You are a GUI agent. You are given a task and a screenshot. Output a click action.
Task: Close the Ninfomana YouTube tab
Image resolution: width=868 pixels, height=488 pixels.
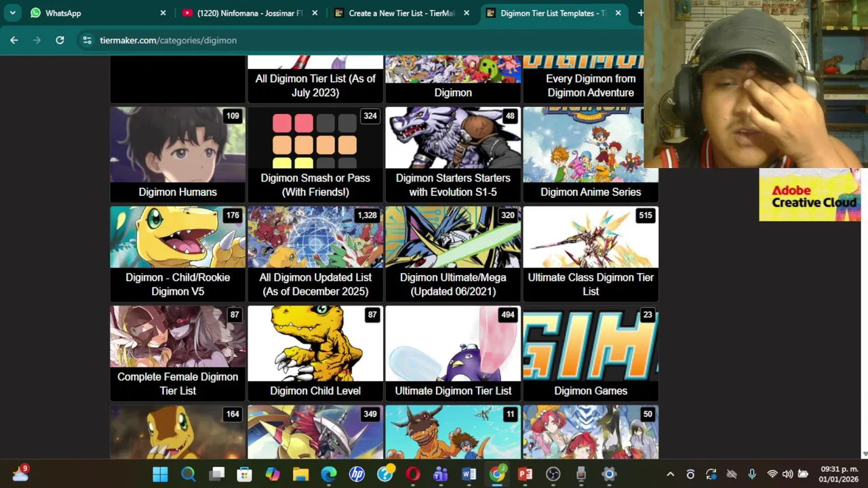tap(315, 13)
